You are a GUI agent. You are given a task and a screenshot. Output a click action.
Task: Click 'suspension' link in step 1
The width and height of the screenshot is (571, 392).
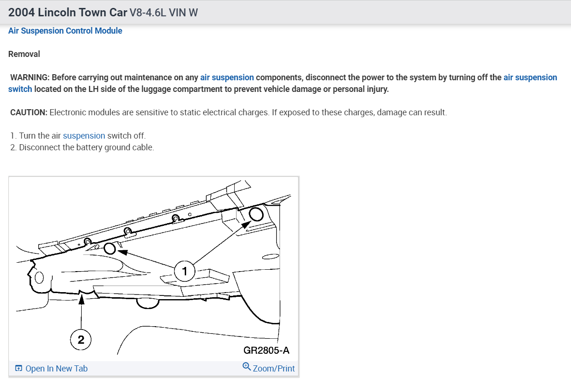click(84, 136)
